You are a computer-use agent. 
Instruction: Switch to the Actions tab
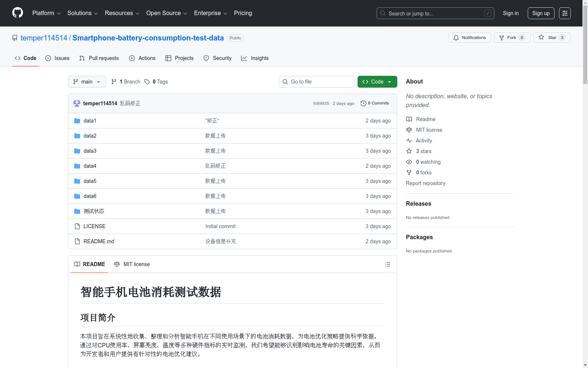[142, 58]
